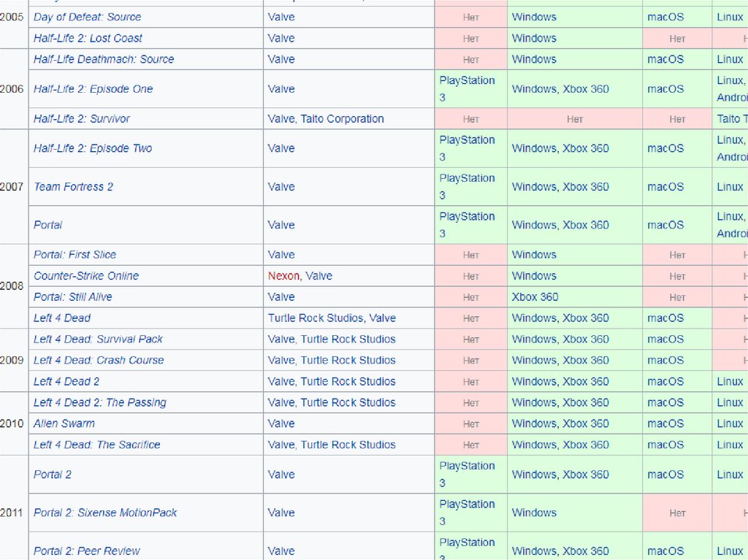The height and width of the screenshot is (560, 748).
Task: Open Turtle Rock Studios in The Sacrifice row
Action: 348,445
